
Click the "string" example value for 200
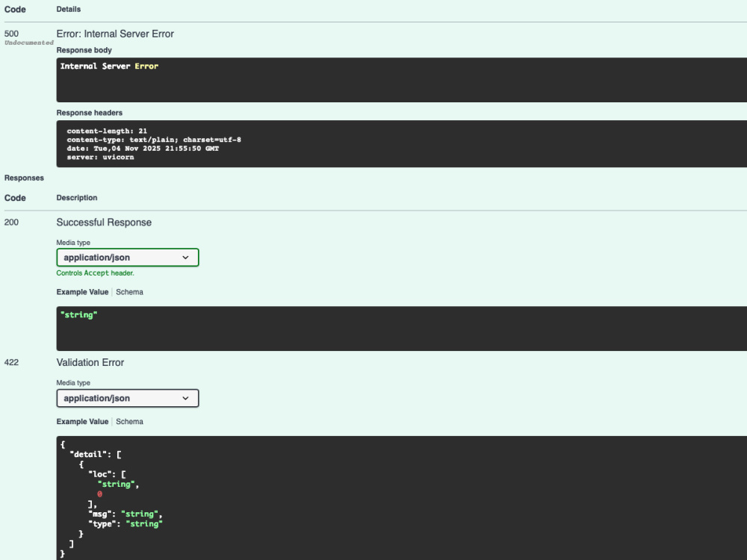click(78, 315)
